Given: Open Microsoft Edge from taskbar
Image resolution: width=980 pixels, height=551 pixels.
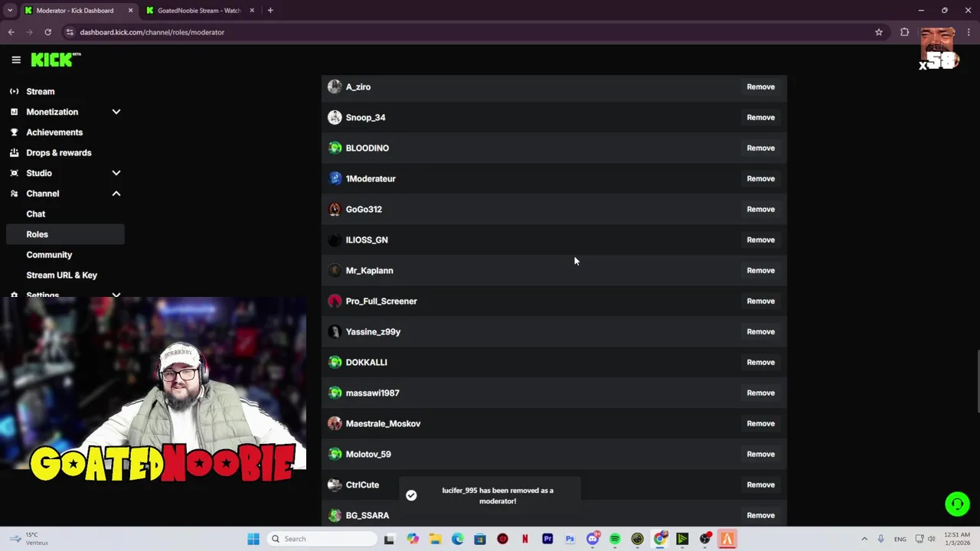Looking at the screenshot, I should click(x=458, y=539).
